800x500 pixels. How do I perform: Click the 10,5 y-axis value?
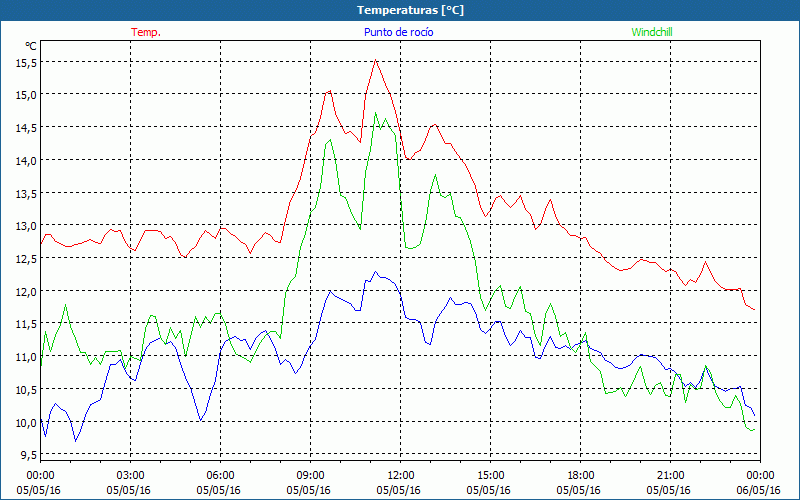(x=26, y=389)
